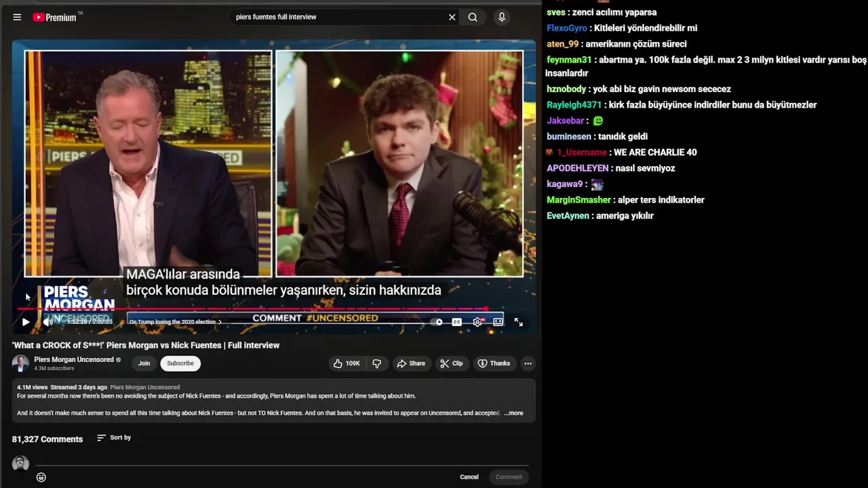This screenshot has width=868, height=488.
Task: Click chat username 1_Username
Action: (582, 152)
